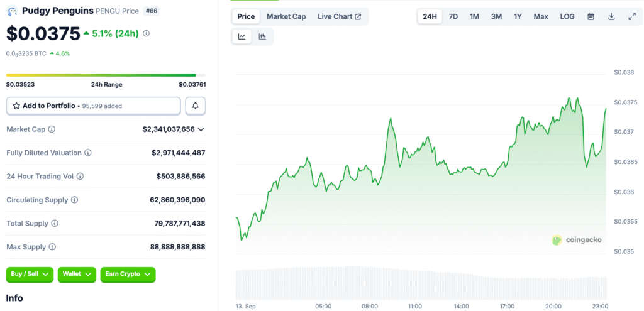Click the Info section heading

pos(14,298)
